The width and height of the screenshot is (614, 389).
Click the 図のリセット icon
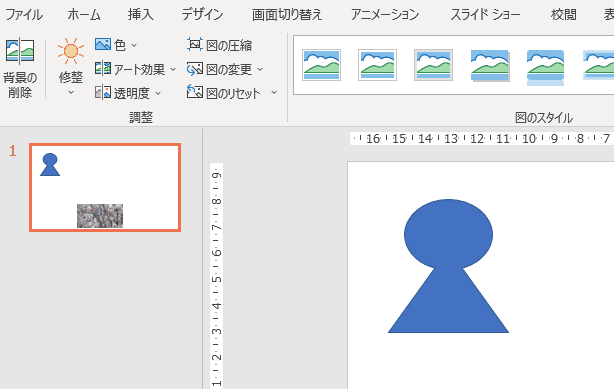[195, 92]
